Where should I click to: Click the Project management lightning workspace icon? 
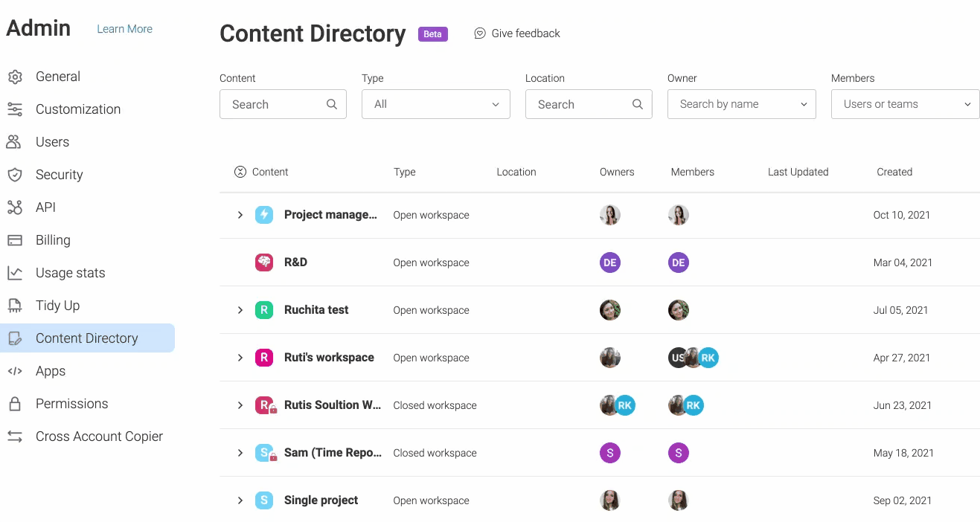[x=264, y=215]
